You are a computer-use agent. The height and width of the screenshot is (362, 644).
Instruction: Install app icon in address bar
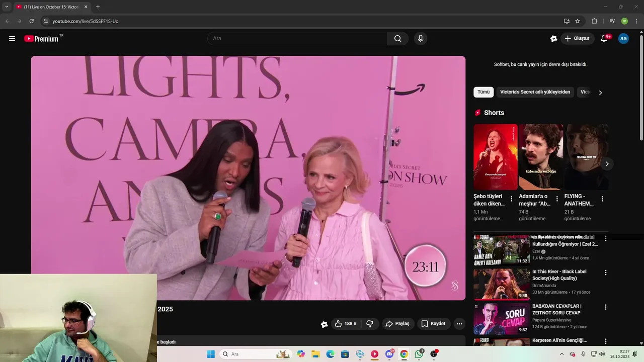point(567,21)
